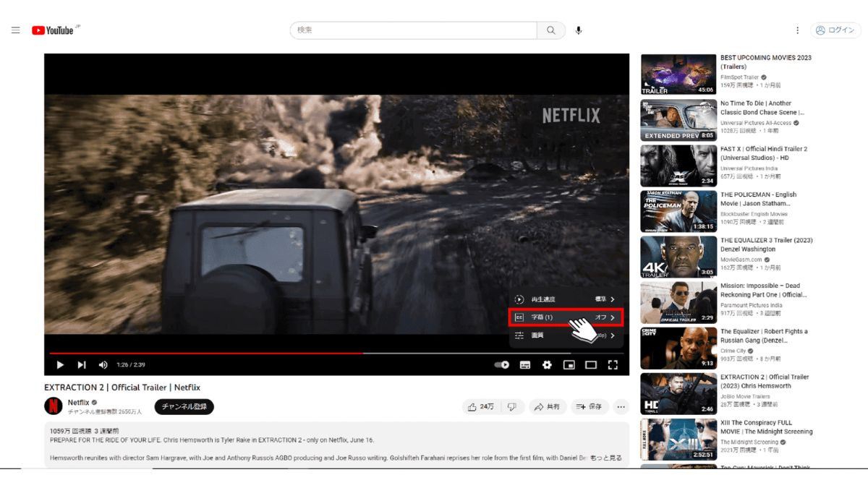Visit the Crime City channel name

click(x=731, y=351)
